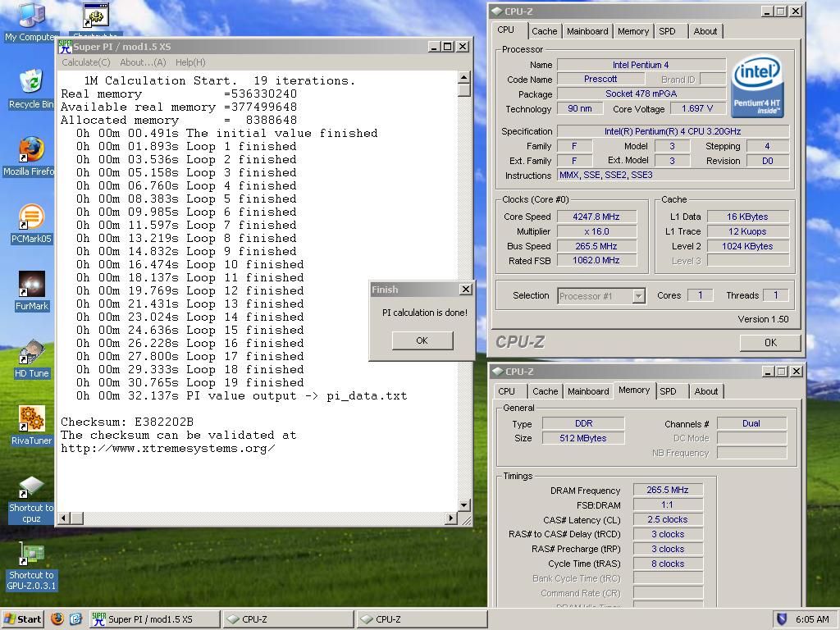This screenshot has height=630, width=840.
Task: Click the upper CPU-Z window title icon
Action: (x=497, y=11)
